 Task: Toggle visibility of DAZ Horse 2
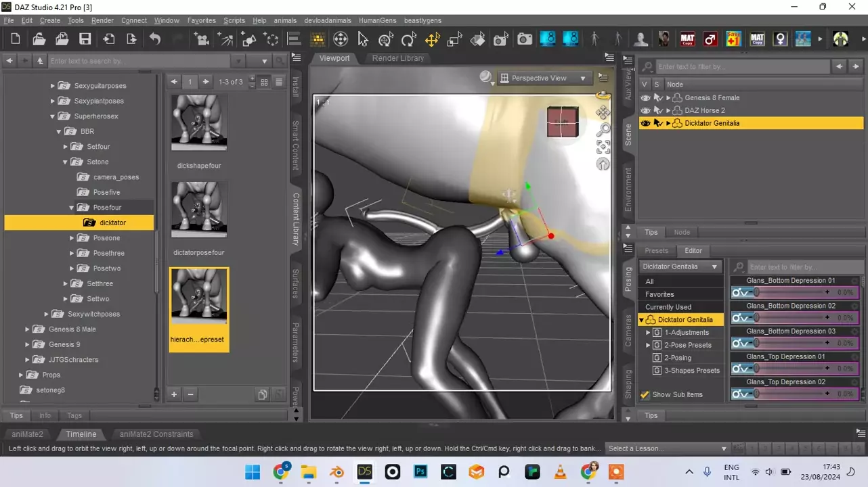click(645, 110)
